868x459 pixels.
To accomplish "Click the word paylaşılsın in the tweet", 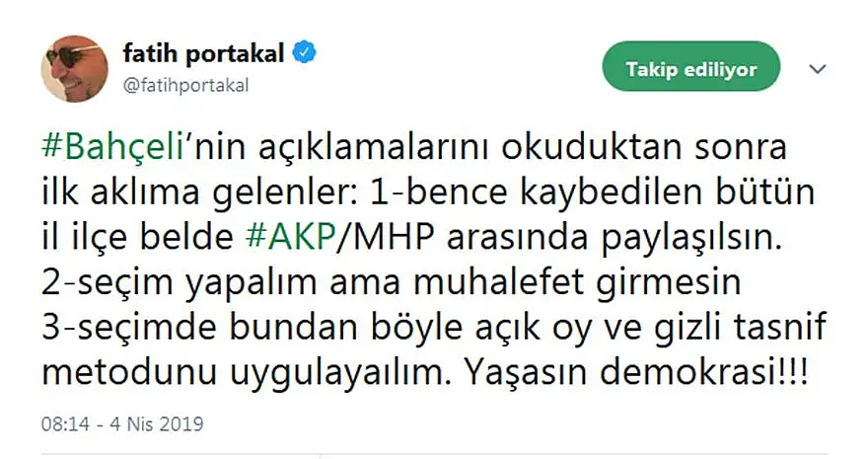I will [692, 238].
